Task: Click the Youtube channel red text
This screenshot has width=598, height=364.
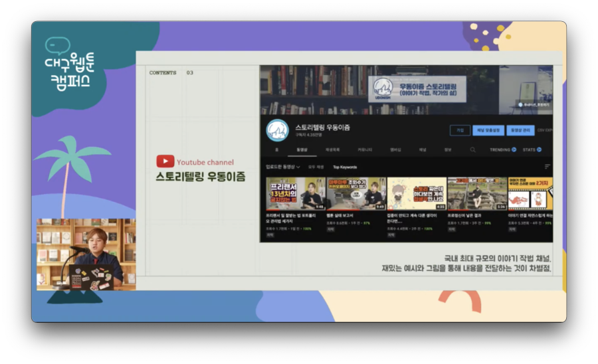Action: (x=205, y=162)
